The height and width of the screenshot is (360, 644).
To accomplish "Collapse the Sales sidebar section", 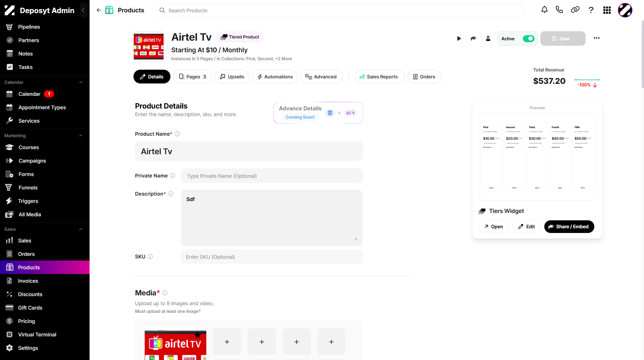I will [x=81, y=229].
